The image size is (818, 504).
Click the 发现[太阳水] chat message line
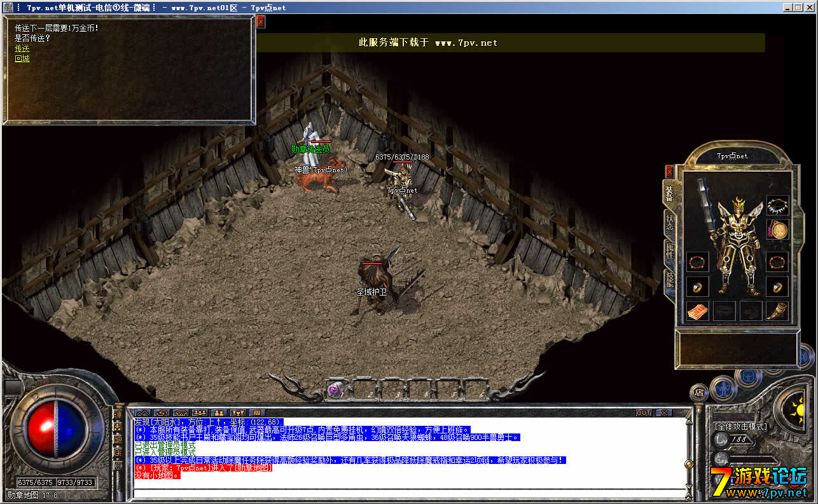click(207, 422)
